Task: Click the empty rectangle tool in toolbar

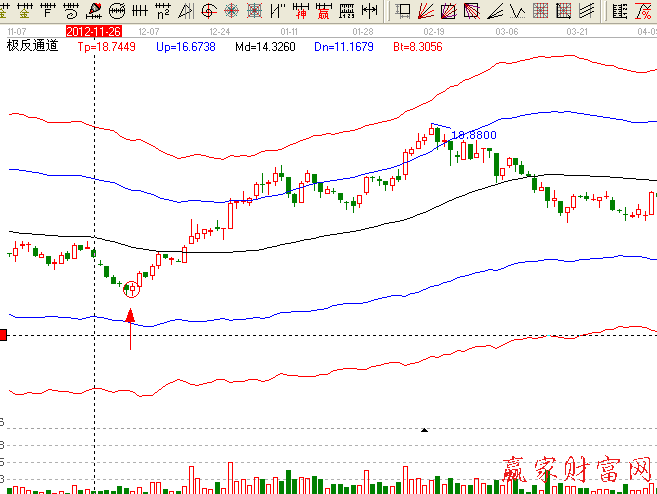Action: coord(403,11)
